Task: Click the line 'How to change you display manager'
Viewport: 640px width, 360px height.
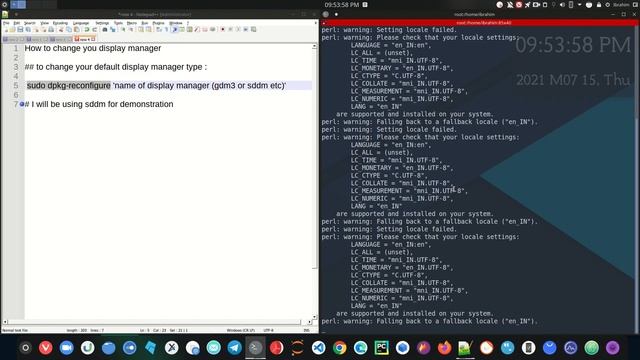Action: pyautogui.click(x=93, y=48)
